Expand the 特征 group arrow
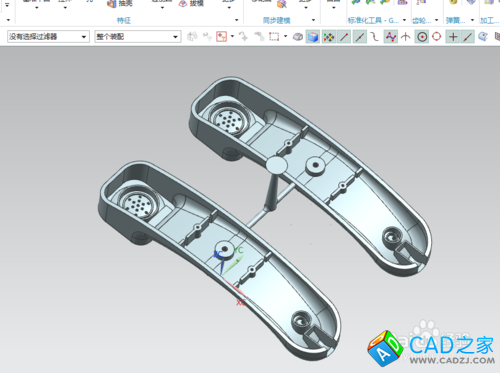The image size is (500, 373). pos(237,20)
